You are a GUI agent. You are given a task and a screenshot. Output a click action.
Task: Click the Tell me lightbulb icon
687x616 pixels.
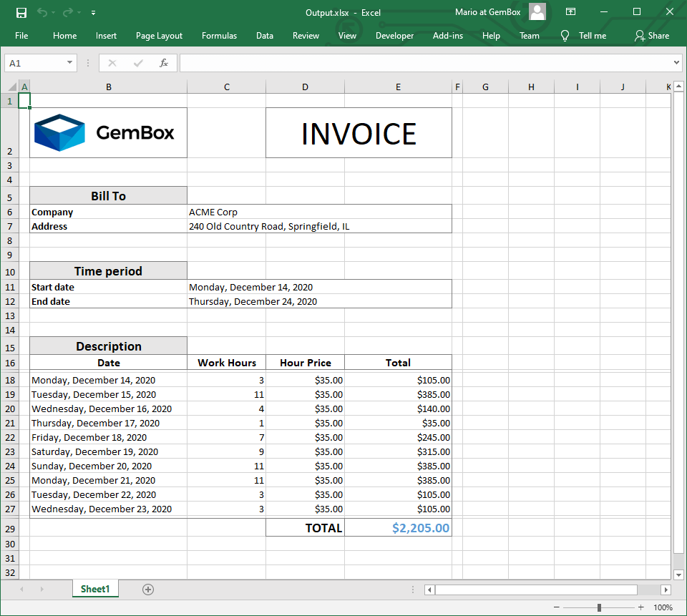tap(565, 36)
